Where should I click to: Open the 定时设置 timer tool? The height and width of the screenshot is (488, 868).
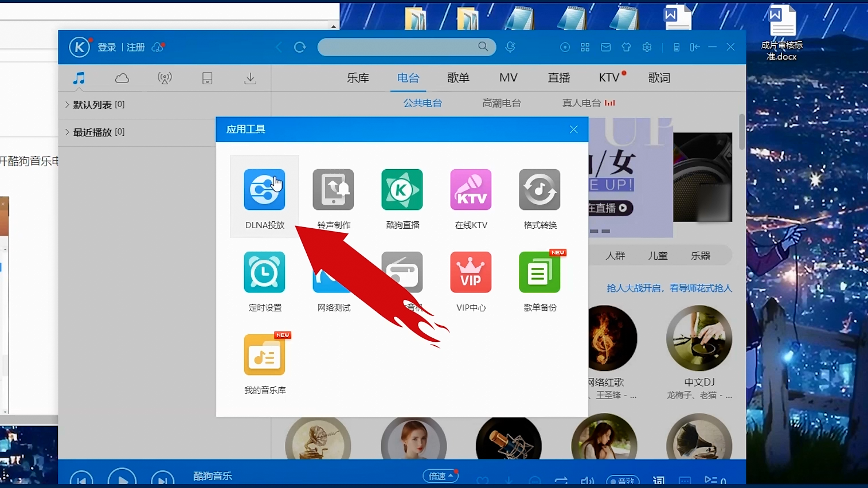(x=264, y=281)
